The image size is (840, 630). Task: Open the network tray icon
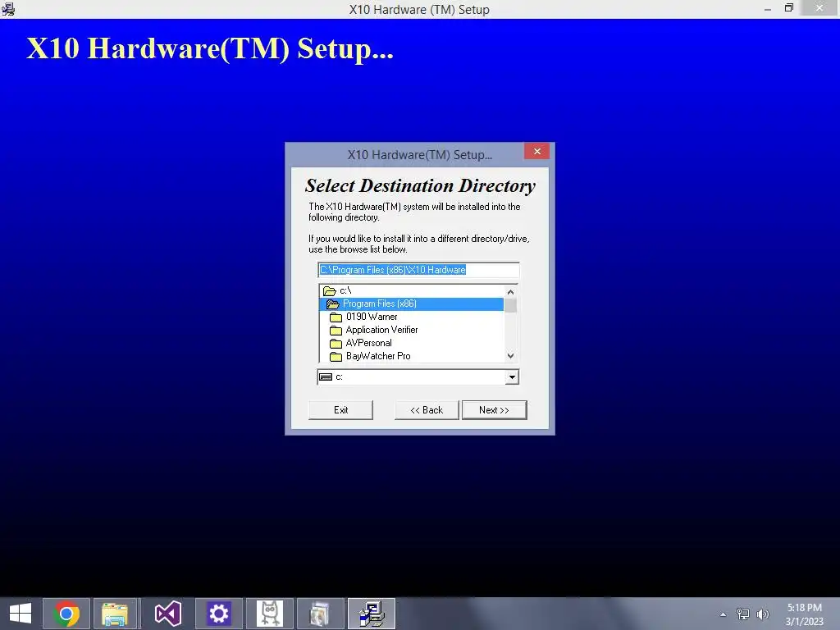click(x=743, y=614)
